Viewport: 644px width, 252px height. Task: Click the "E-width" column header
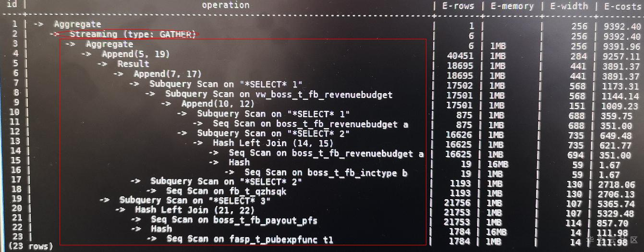coord(569,6)
